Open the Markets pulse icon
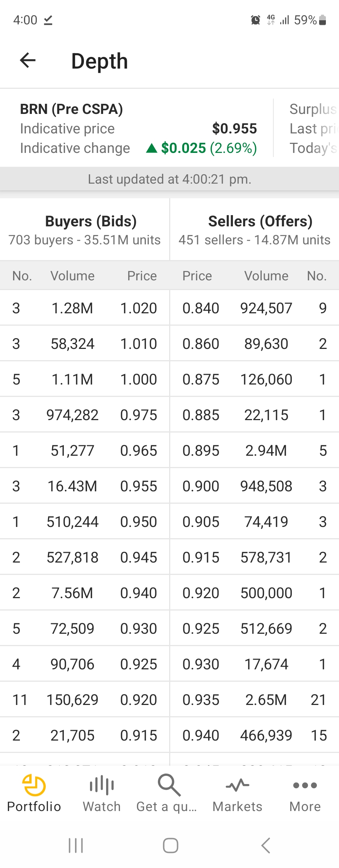 237,785
